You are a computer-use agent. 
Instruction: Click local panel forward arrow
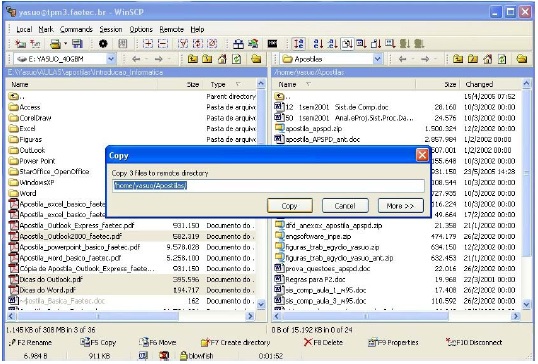click(158, 59)
